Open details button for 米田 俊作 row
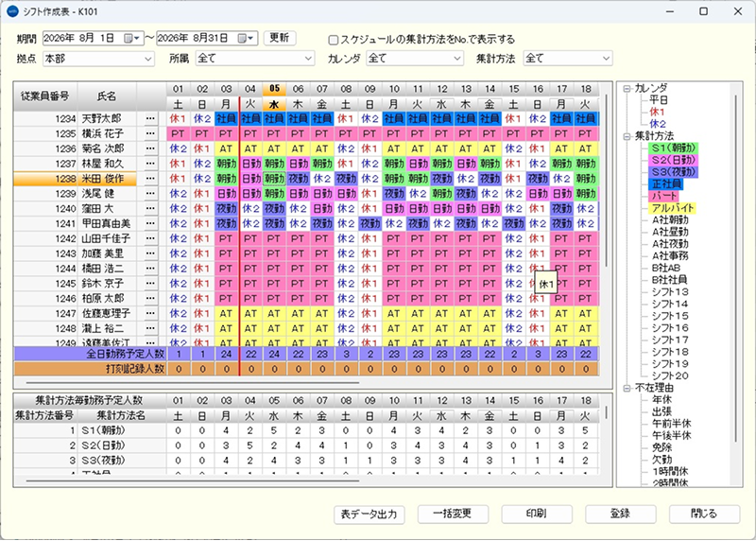The image size is (756, 541). tap(151, 179)
